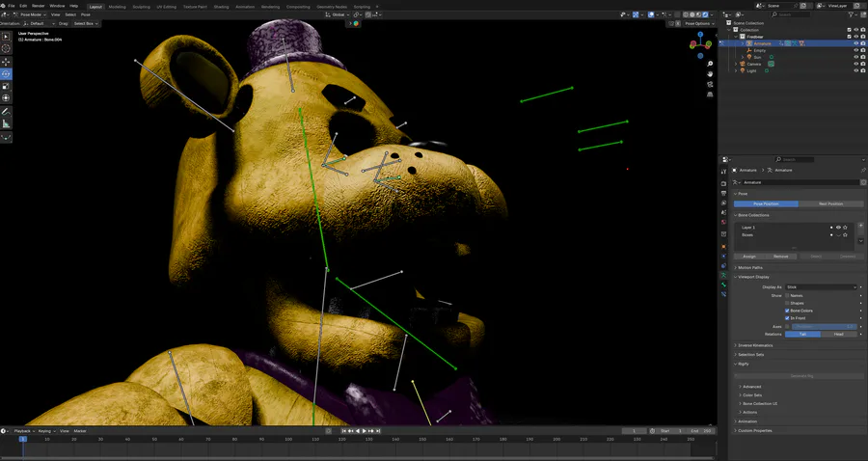This screenshot has height=461, width=868.
Task: Select the active Rotate tool
Action: [x=6, y=73]
